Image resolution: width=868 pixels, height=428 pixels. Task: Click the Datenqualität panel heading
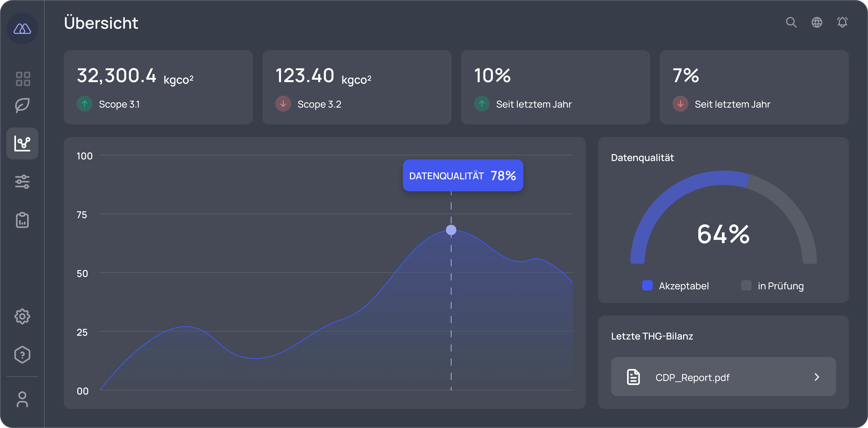coord(642,158)
